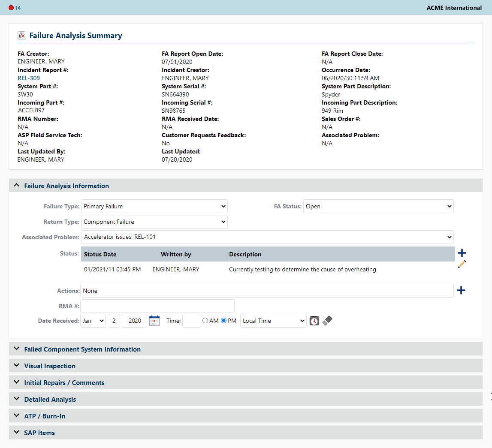Image resolution: width=492 pixels, height=448 pixels.
Task: Set current time with the clock icon
Action: click(314, 321)
